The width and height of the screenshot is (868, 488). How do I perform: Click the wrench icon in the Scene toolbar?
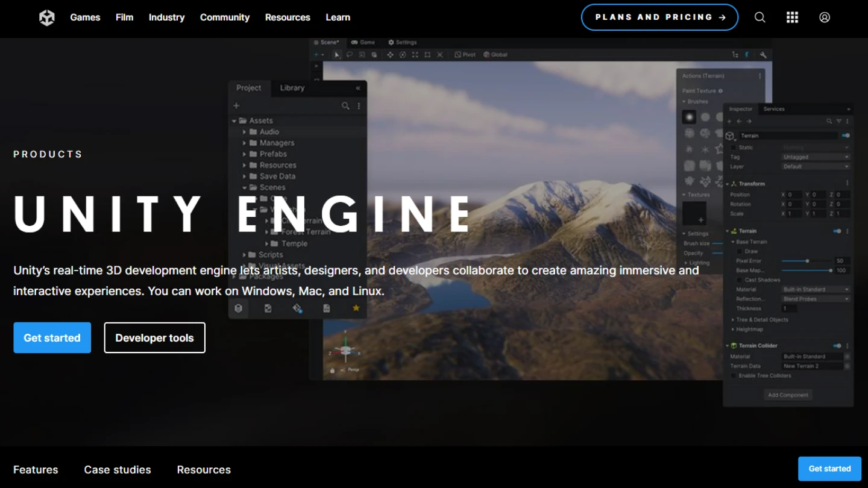pyautogui.click(x=763, y=55)
